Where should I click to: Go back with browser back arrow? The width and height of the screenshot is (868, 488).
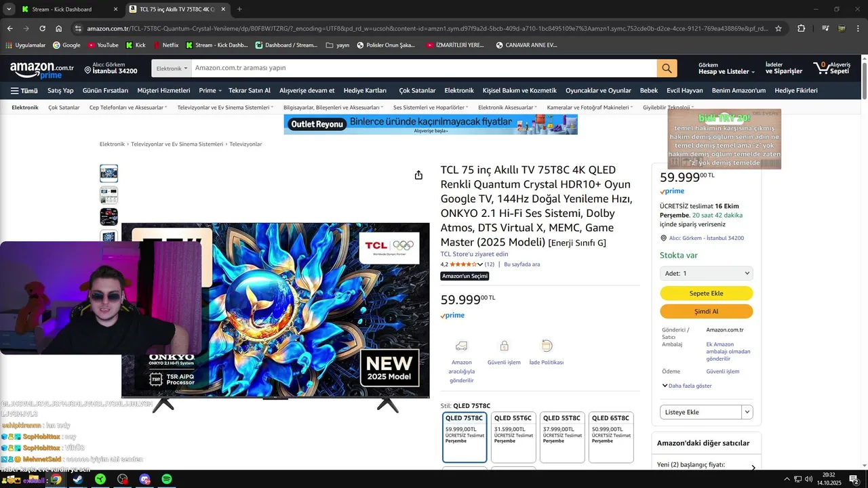[9, 28]
